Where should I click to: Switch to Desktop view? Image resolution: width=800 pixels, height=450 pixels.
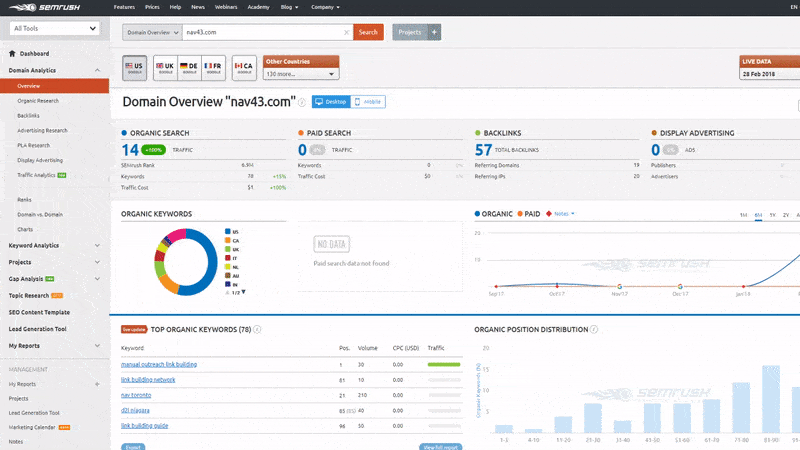point(331,102)
